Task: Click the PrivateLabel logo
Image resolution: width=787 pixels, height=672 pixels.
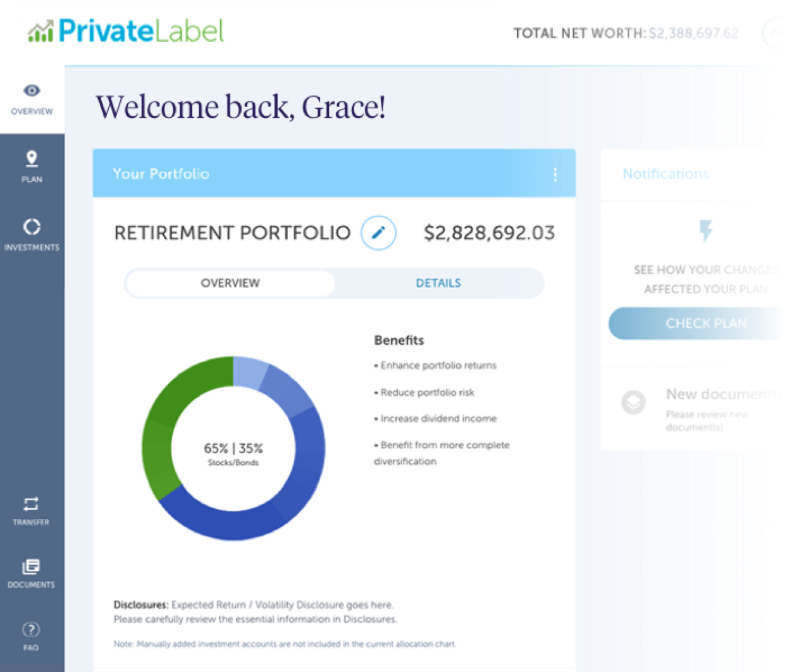Action: [126, 30]
